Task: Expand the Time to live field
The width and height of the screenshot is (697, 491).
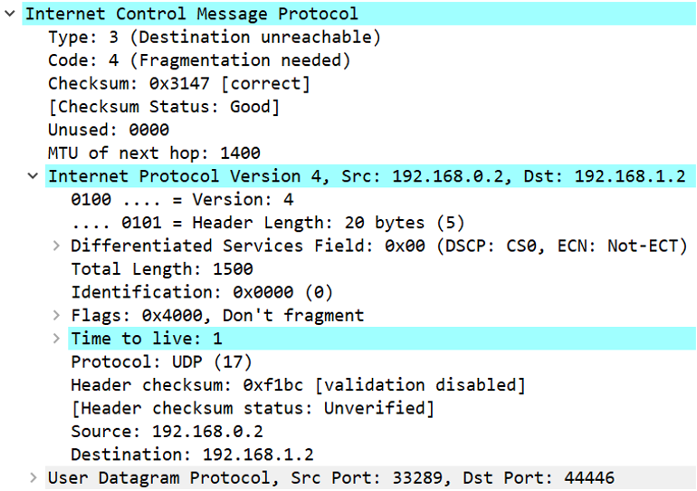Action: (x=56, y=339)
